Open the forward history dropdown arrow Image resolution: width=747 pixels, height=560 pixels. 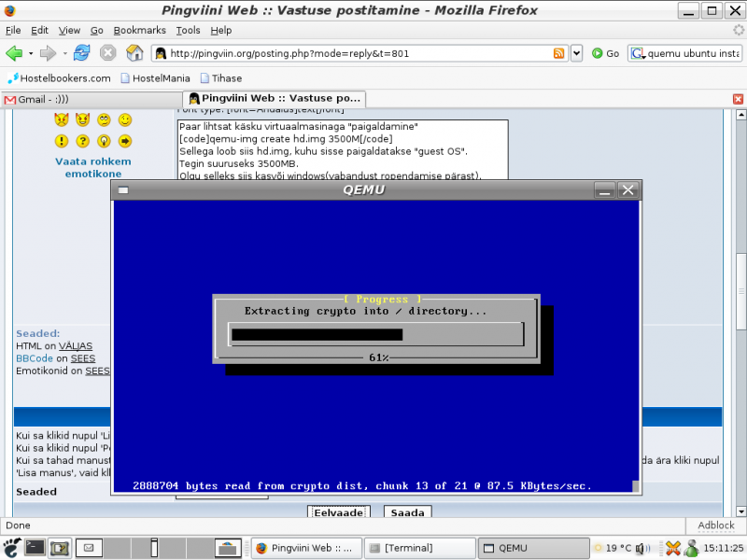tap(64, 53)
